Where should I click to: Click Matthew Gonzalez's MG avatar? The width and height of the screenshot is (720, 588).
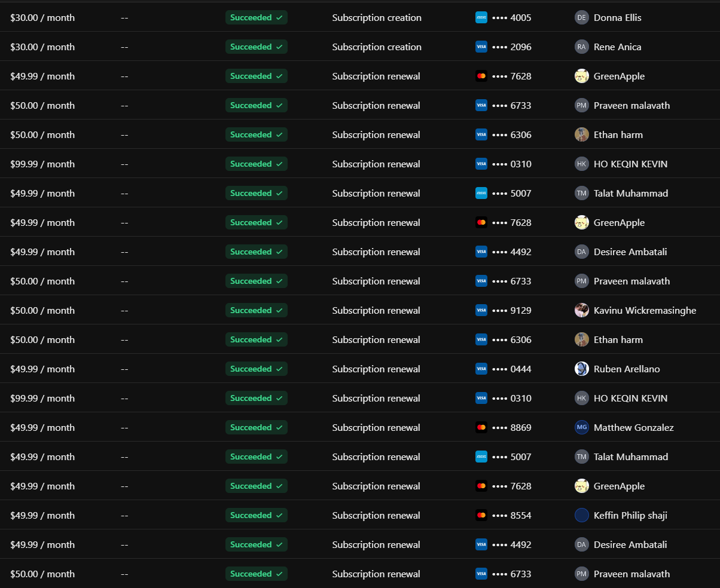tap(582, 428)
